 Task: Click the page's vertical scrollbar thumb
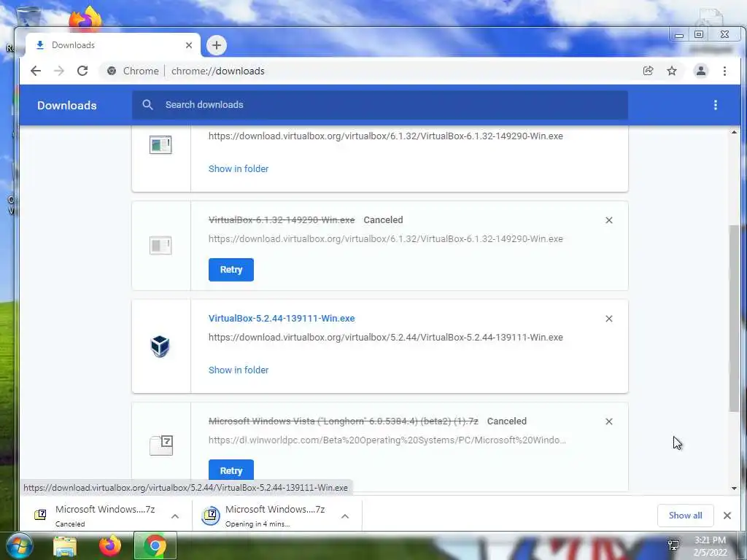click(x=734, y=318)
